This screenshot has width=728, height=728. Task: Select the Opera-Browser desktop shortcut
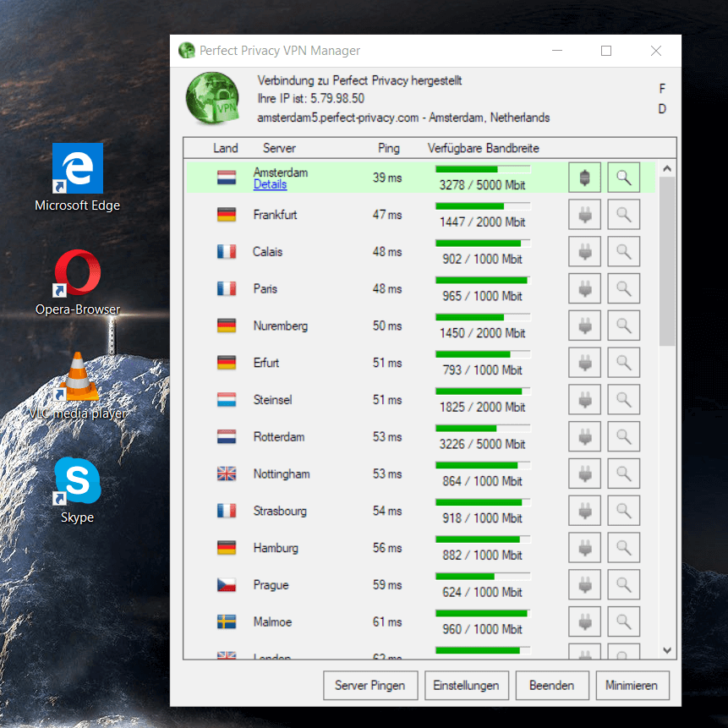pyautogui.click(x=78, y=282)
